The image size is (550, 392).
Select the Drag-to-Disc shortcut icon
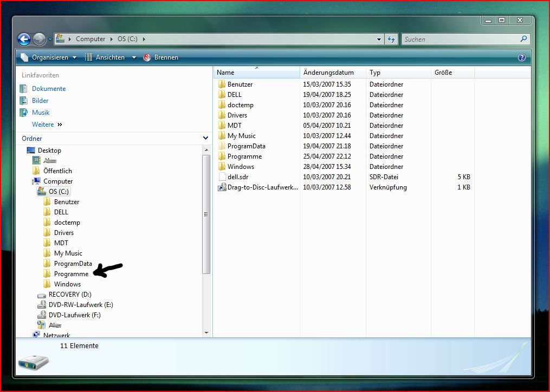click(222, 187)
